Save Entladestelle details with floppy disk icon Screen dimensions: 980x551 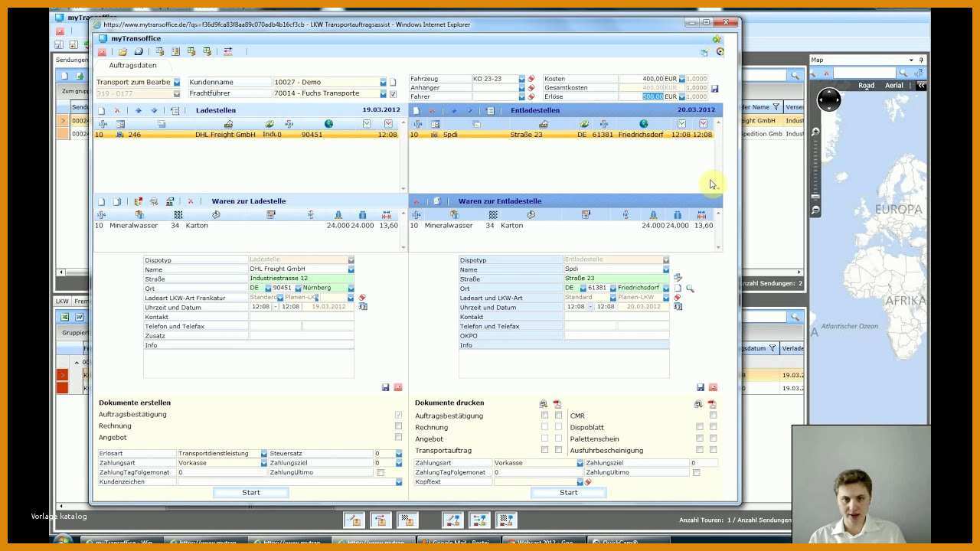click(x=700, y=387)
